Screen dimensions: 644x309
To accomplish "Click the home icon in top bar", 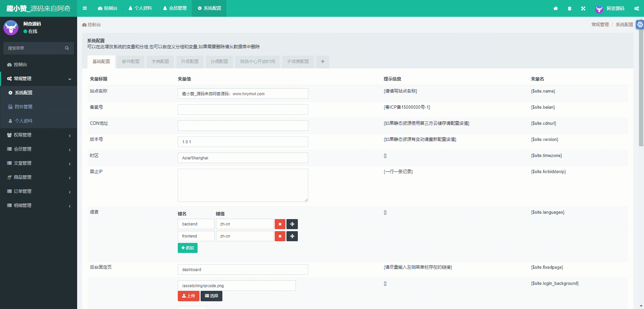I will coord(555,8).
